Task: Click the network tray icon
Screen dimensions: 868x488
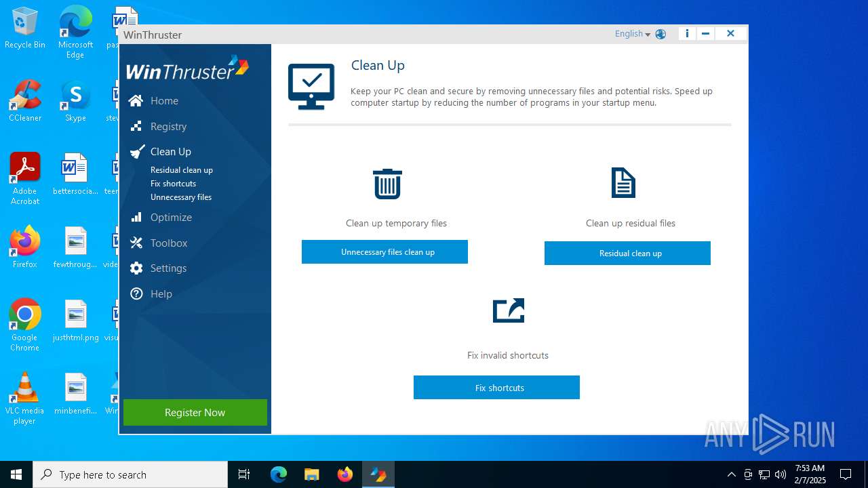Action: pos(764,474)
